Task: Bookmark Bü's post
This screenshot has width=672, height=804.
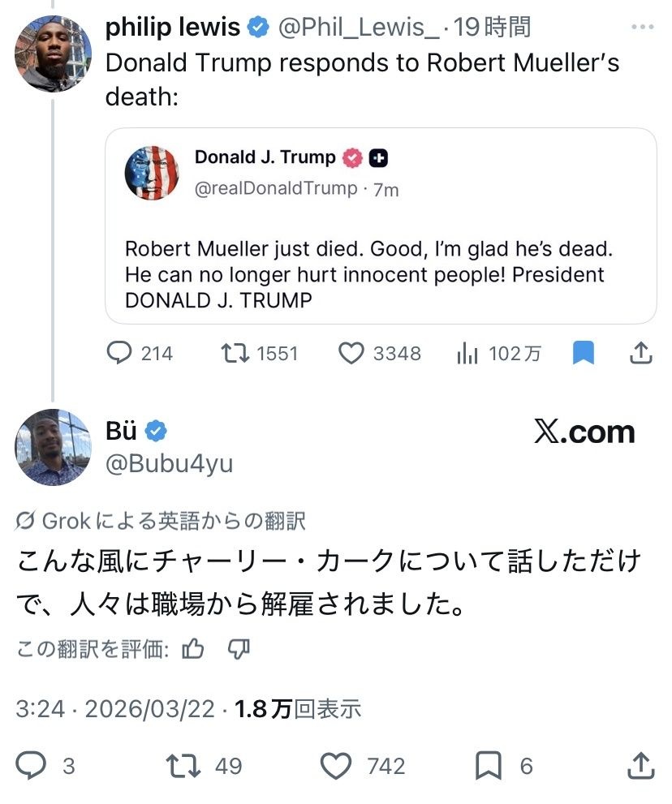Action: 490,765
